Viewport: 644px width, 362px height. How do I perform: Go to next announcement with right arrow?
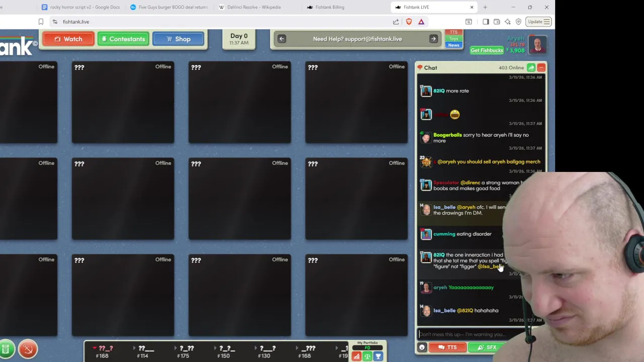coord(433,39)
